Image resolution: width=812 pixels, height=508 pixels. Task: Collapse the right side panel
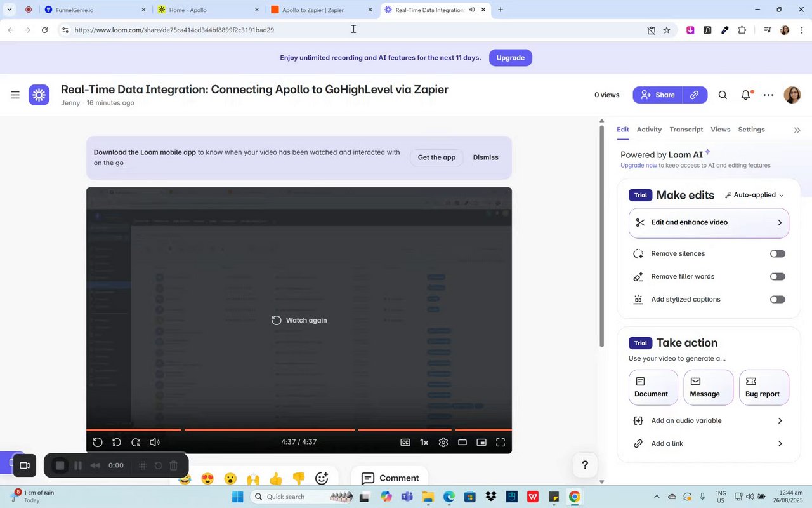point(797,130)
